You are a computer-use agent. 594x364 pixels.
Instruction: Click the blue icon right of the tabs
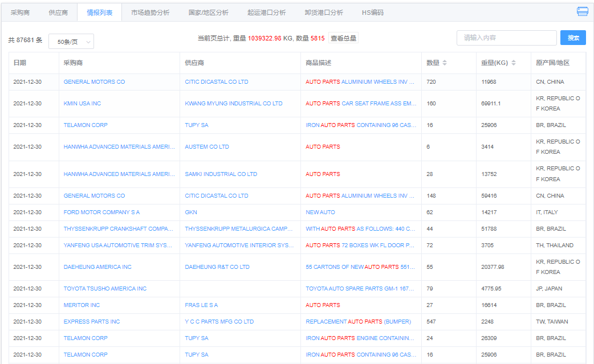click(582, 11)
